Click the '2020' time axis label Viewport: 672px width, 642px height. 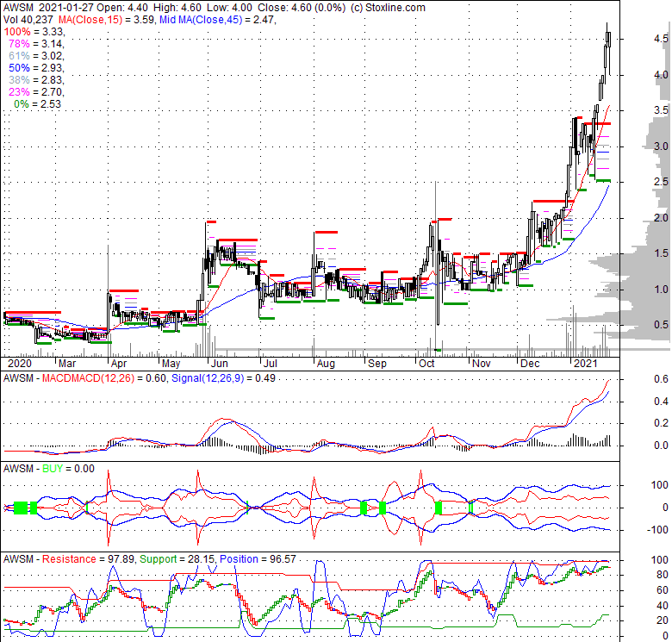tap(20, 364)
